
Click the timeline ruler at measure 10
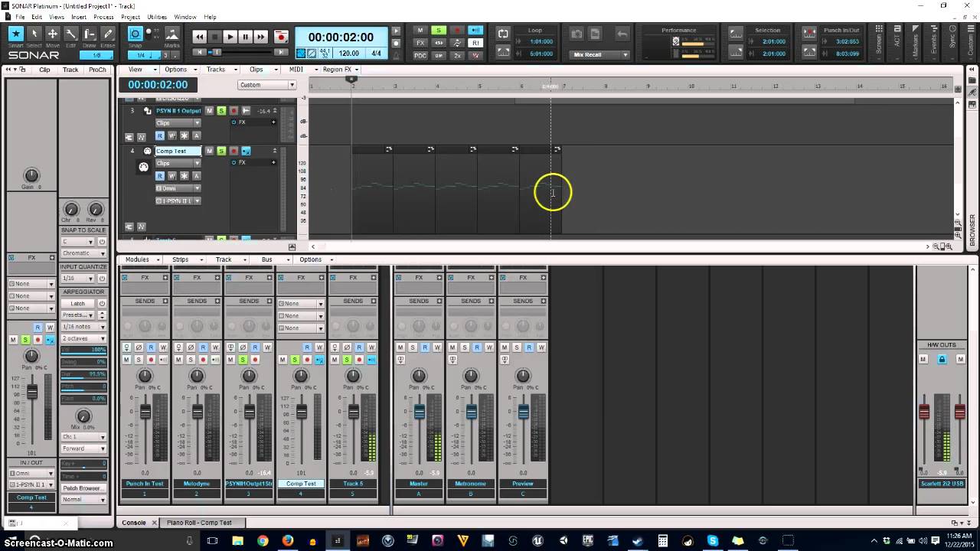click(x=693, y=86)
